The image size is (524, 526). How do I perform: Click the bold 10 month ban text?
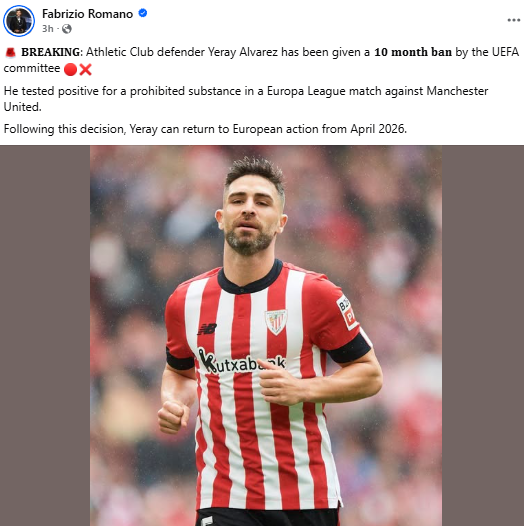[413, 52]
